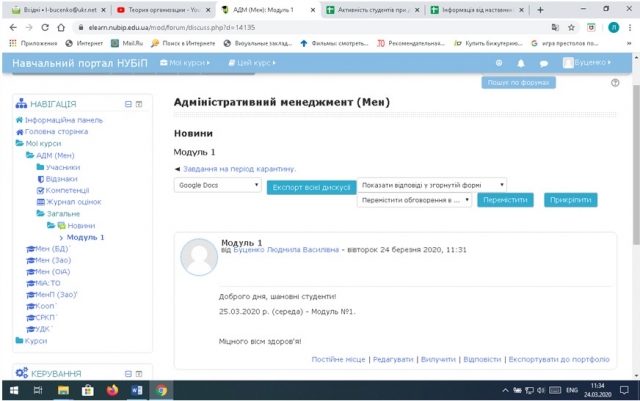Reload the page with the refresh icon
The height and width of the screenshot is (401, 640).
point(45,27)
